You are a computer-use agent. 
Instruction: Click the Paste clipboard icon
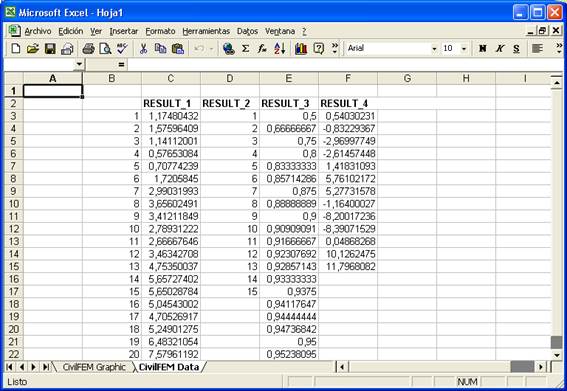coord(178,48)
